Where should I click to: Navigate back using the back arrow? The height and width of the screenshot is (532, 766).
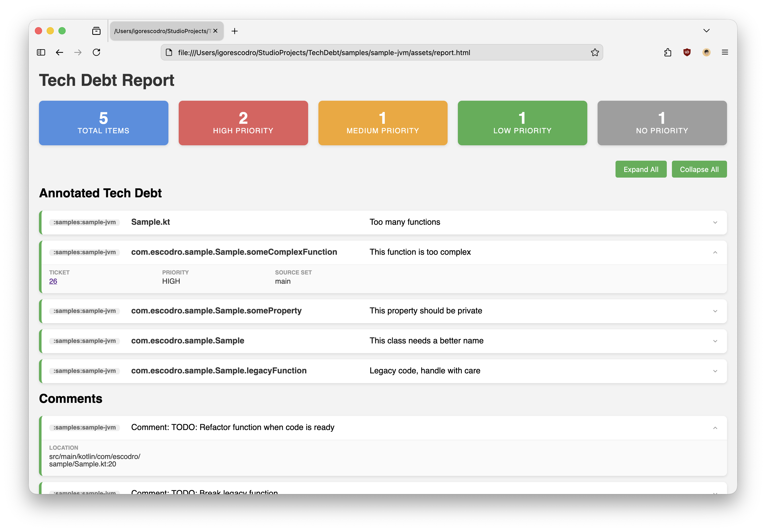click(59, 52)
